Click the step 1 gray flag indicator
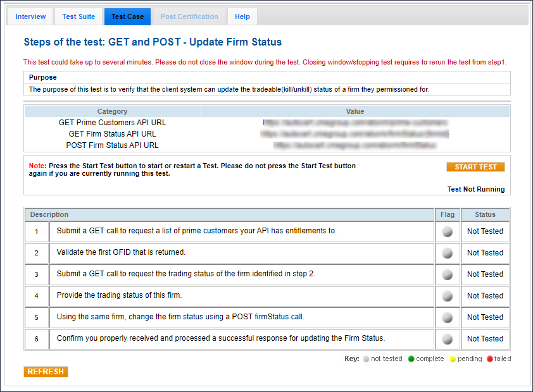The height and width of the screenshot is (392, 533). (x=448, y=232)
